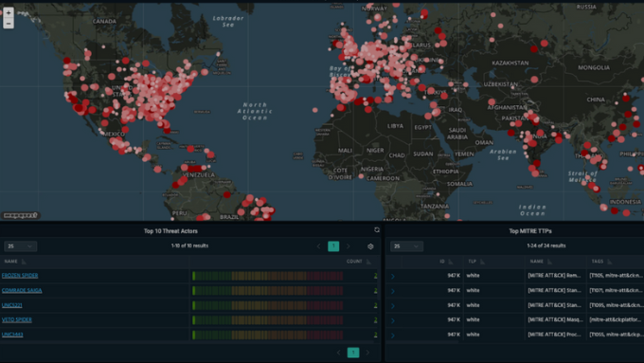The height and width of the screenshot is (363, 644).
Task: Expand the MITRE ATT&CK Masq... row
Action: click(x=393, y=320)
